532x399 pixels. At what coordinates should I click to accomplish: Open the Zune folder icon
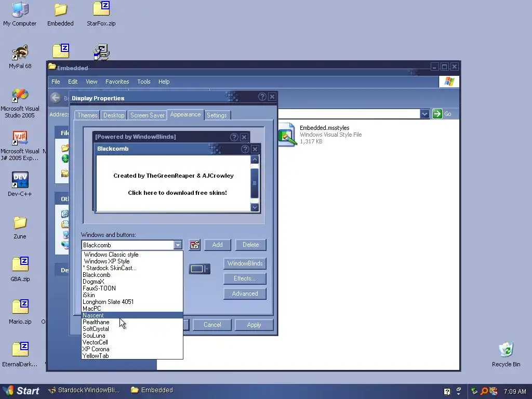[20, 228]
